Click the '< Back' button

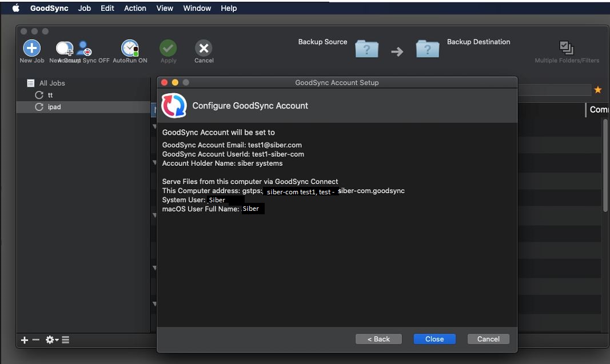[x=378, y=339]
